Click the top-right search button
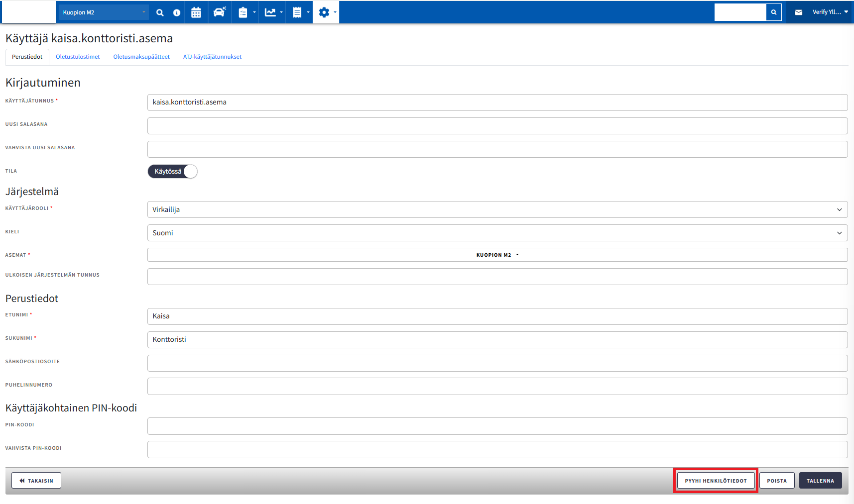This screenshot has width=854, height=504. (x=773, y=12)
